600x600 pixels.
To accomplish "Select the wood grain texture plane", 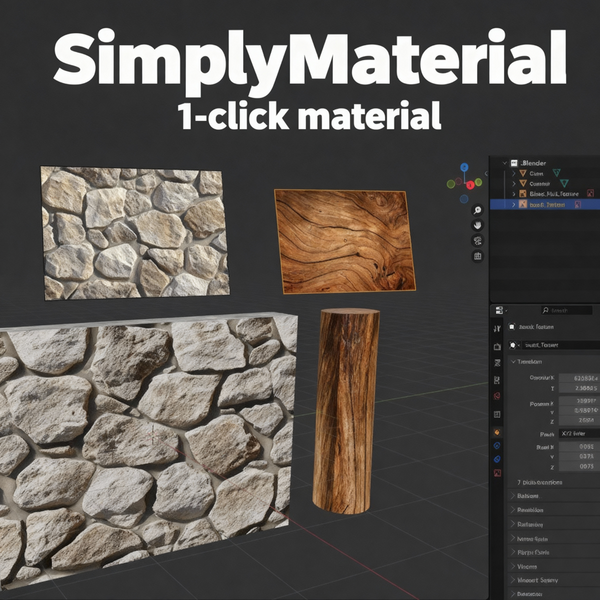I will (345, 241).
